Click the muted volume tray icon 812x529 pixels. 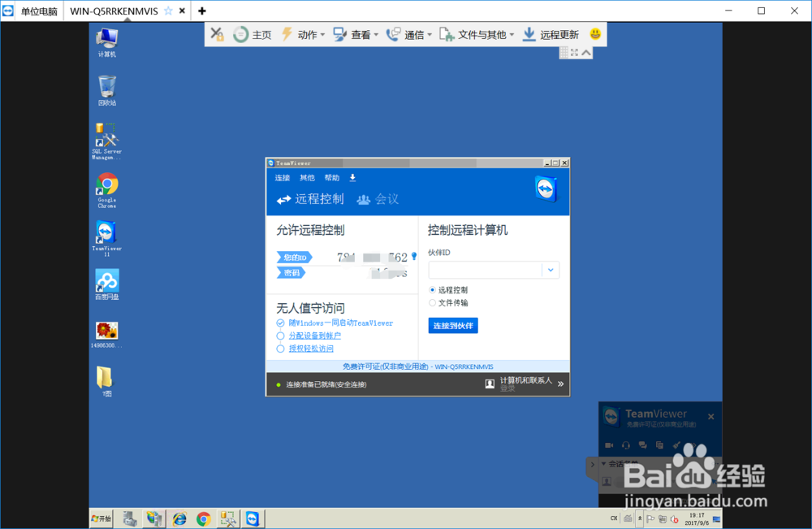coord(674,518)
